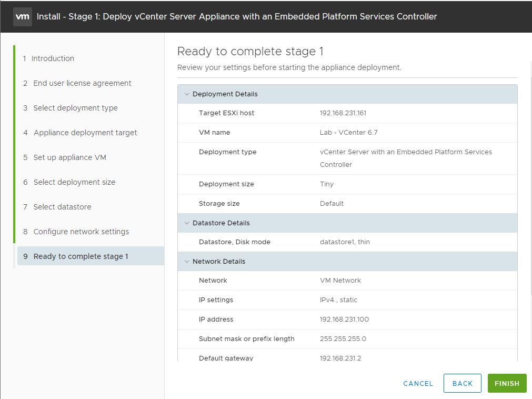Click the Storage size value Default
This screenshot has width=532, height=399.
tap(332, 203)
